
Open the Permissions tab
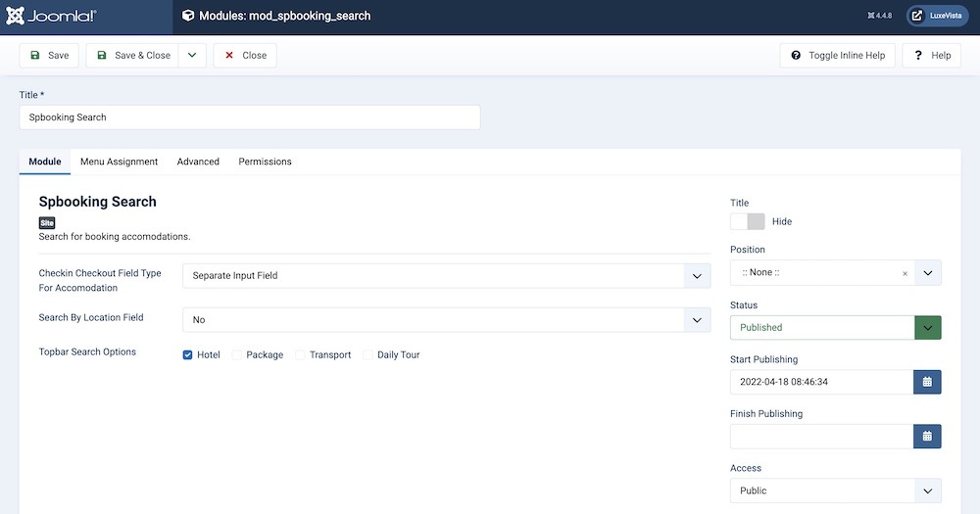tap(265, 162)
